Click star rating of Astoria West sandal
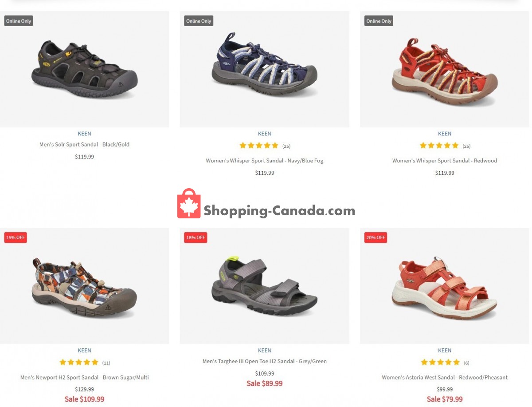Screen dimensions: 532x407 pos(440,363)
